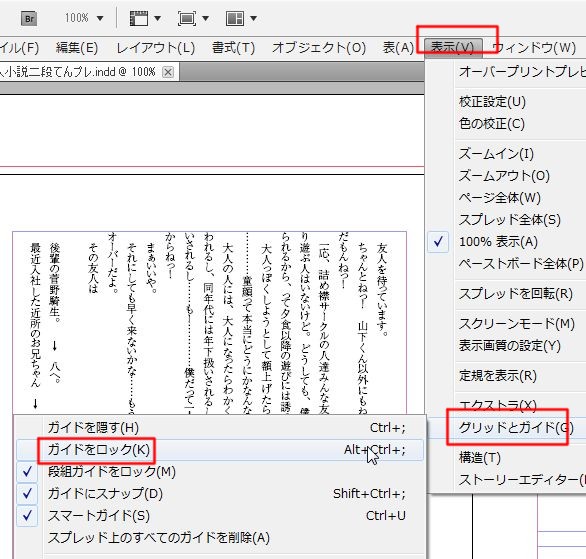586x559 pixels.
Task: Click ガイドをロック(K) in the submenu
Action: 220,450
